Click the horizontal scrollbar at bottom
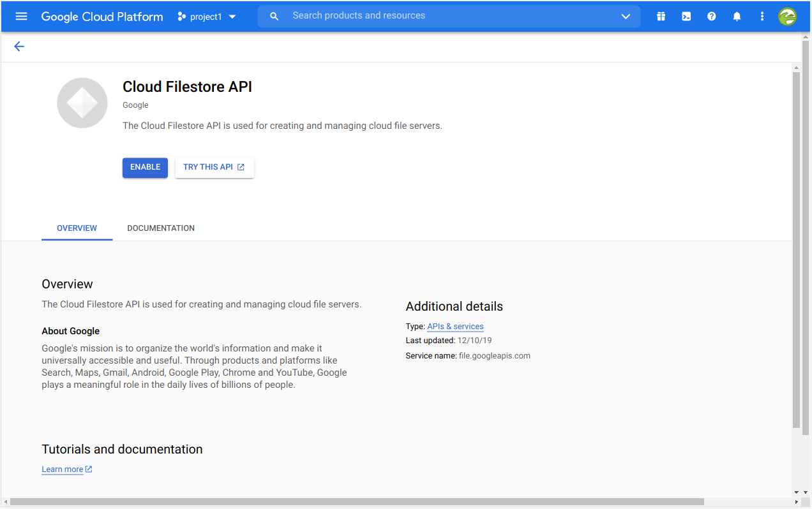Viewport: 812px width, 509px height. coord(356,502)
